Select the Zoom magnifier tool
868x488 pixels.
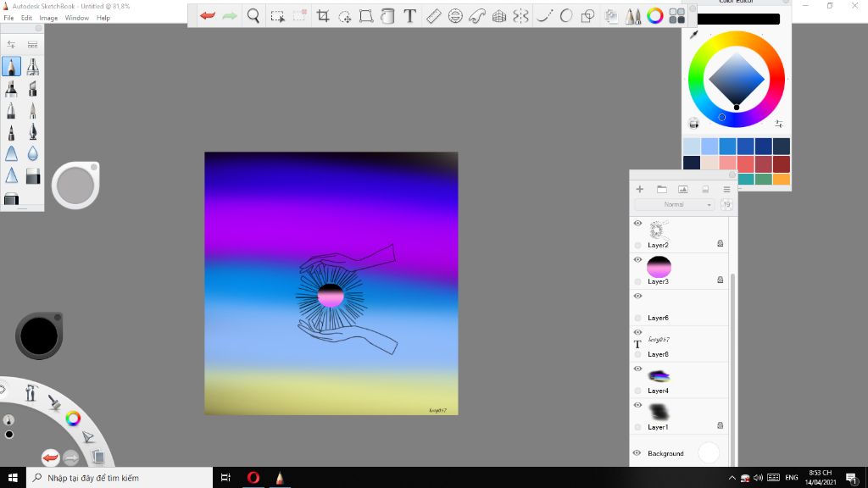coord(253,15)
